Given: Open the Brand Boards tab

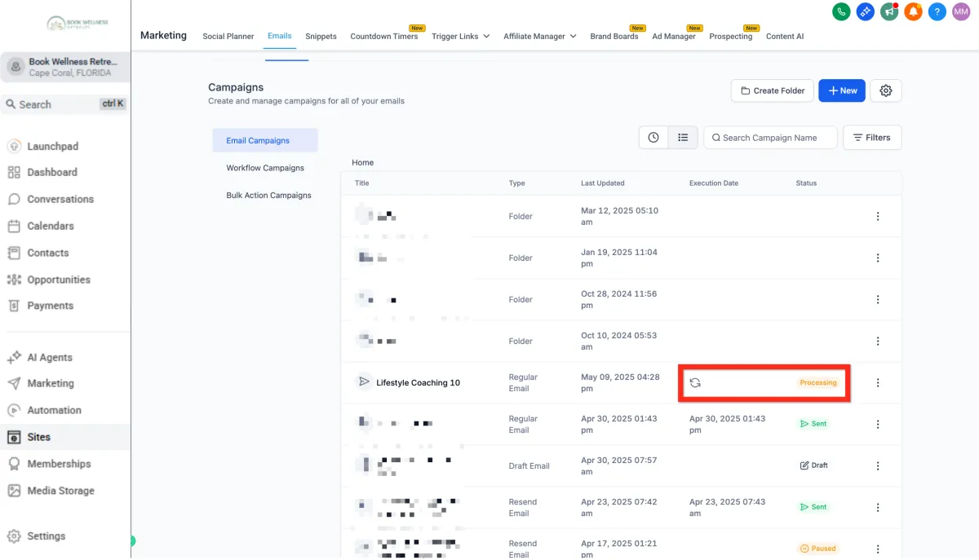Looking at the screenshot, I should pos(614,36).
